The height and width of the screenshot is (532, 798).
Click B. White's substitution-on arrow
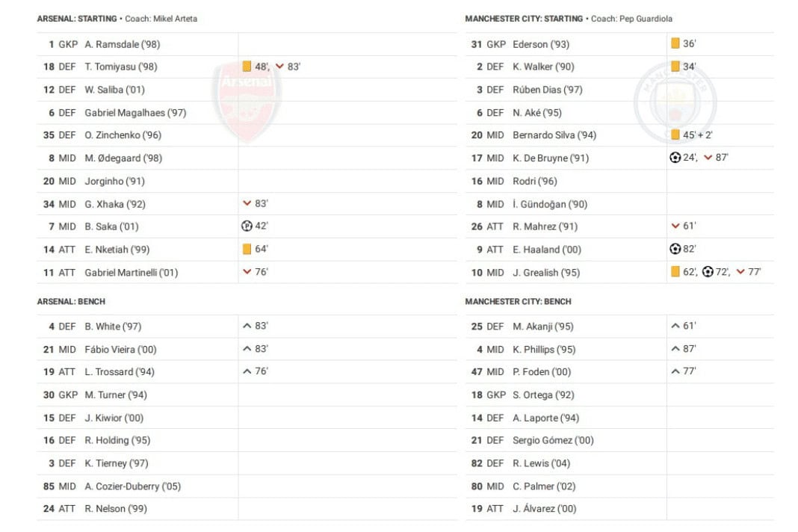[247, 327]
